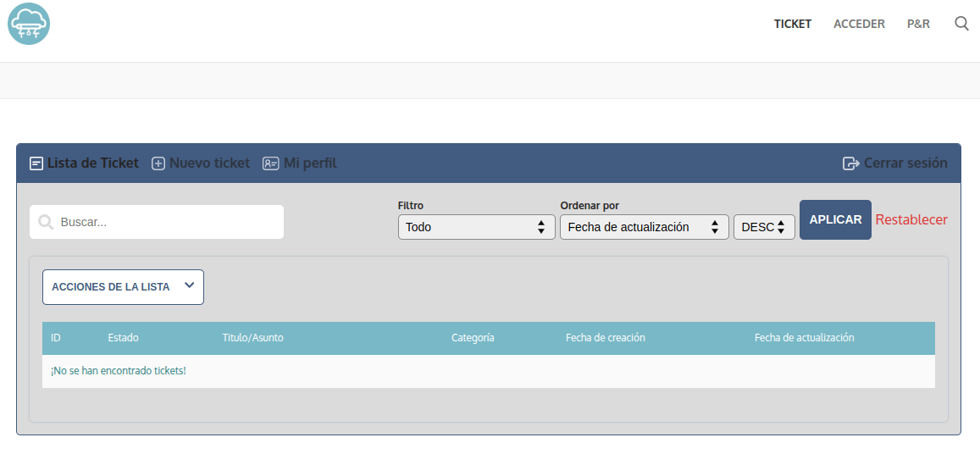The width and height of the screenshot is (980, 454).
Task: Click the cloud logo in header
Action: click(29, 24)
